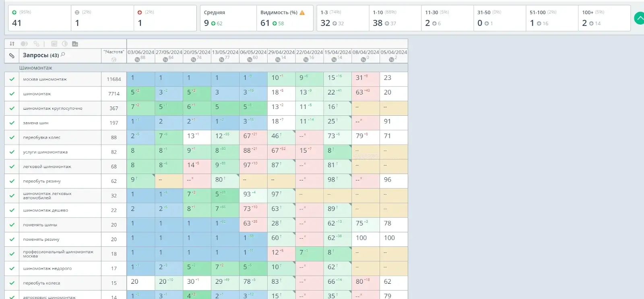Click position 96 in переобуть резину row

(x=394, y=181)
